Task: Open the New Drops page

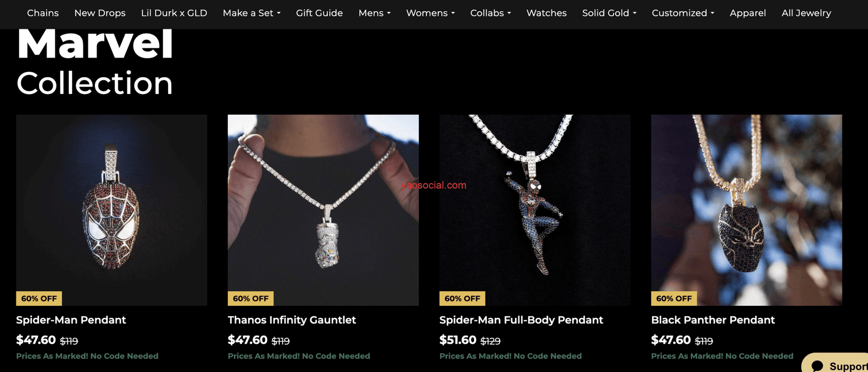Action: 100,13
